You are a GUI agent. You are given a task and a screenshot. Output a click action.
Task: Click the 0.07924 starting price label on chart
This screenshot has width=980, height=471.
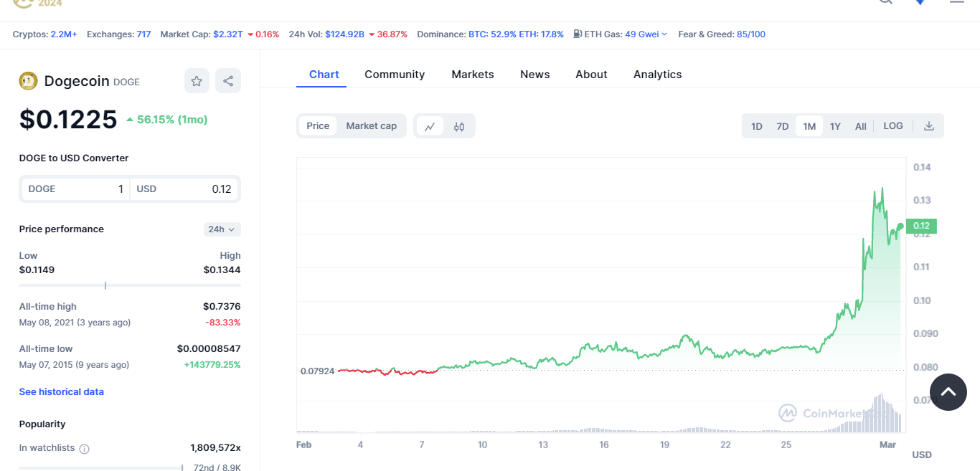click(x=317, y=371)
